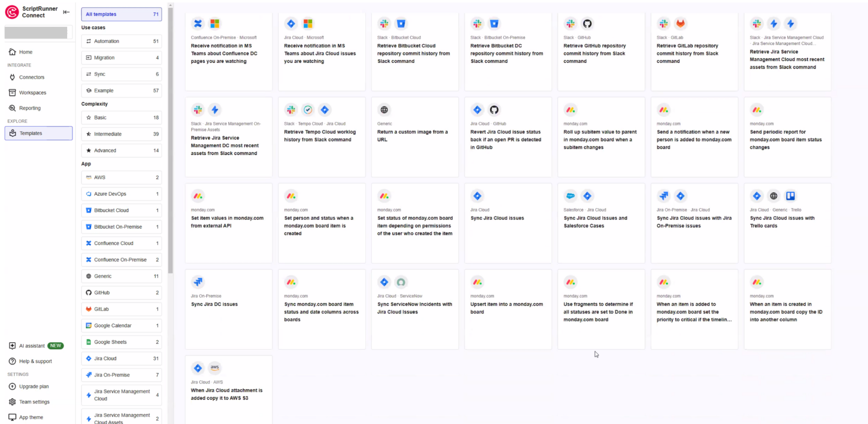Filter templates by Automation use case
Viewport: 868px width, 424px height.
[121, 41]
